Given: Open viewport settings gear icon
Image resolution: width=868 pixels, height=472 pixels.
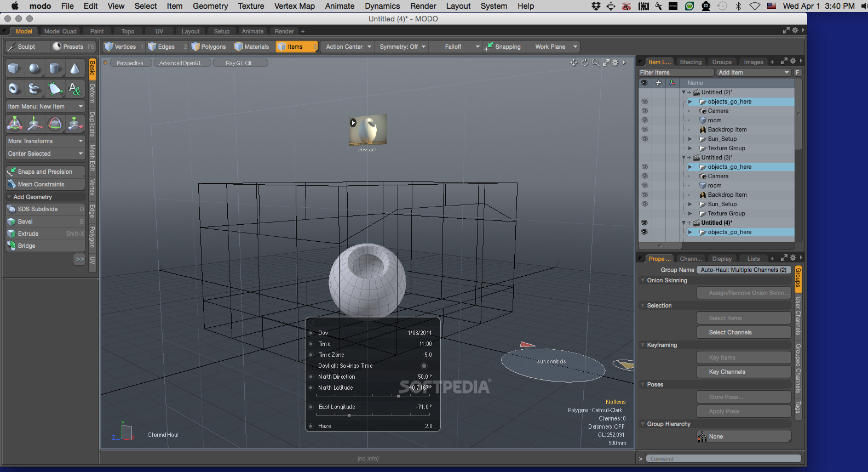Looking at the screenshot, I should click(x=615, y=62).
